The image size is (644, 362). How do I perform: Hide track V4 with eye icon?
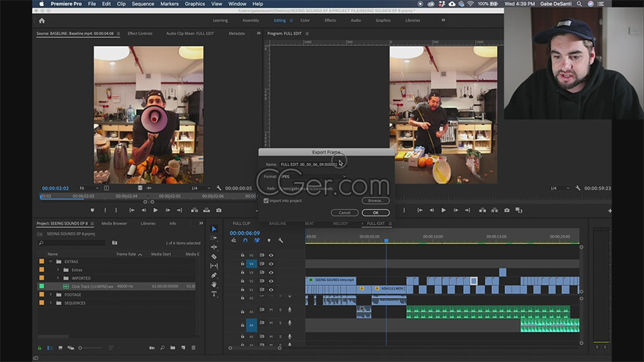pos(271,264)
